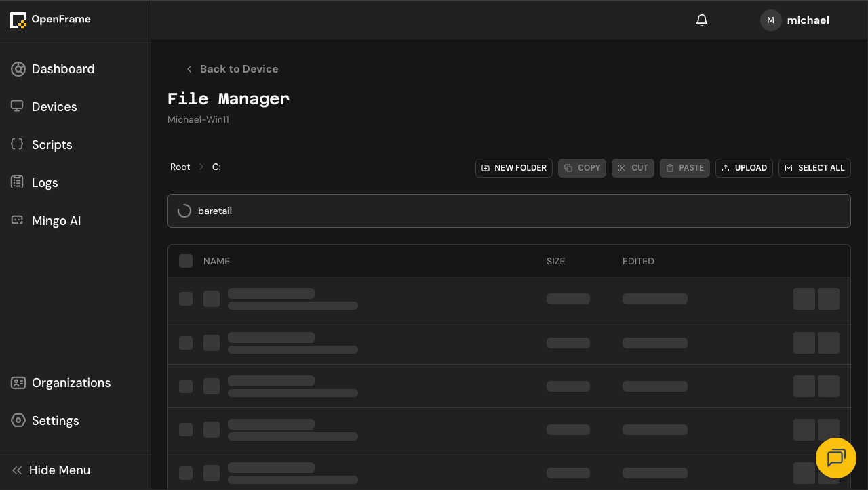Click the Mingo AI icon
Image resolution: width=868 pixels, height=490 pixels.
point(18,220)
